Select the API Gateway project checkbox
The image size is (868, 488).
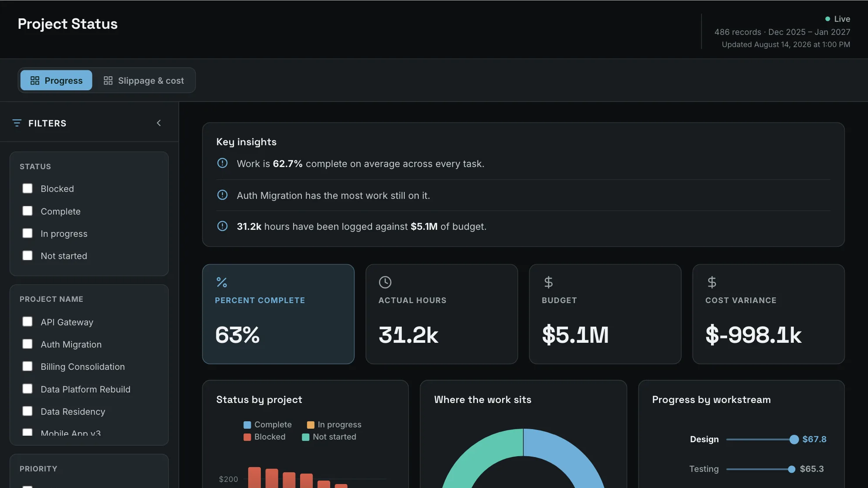click(27, 322)
